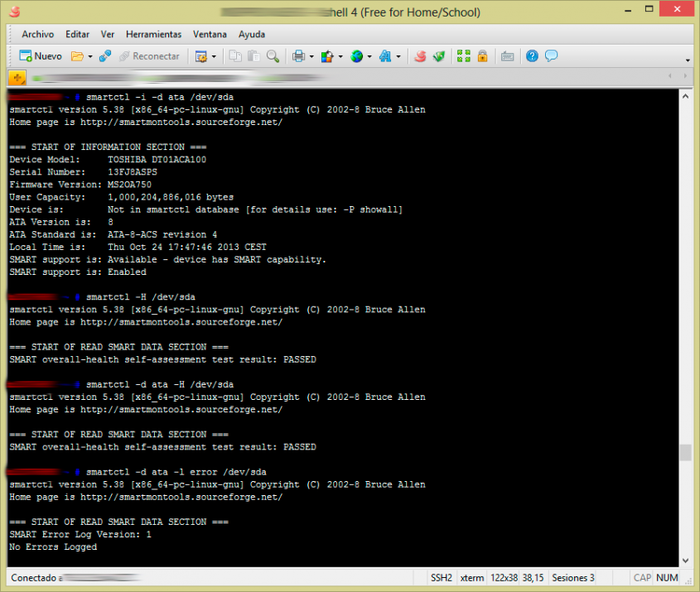Click the SSH2 status bar entry
This screenshot has width=700, height=592.
[x=441, y=578]
